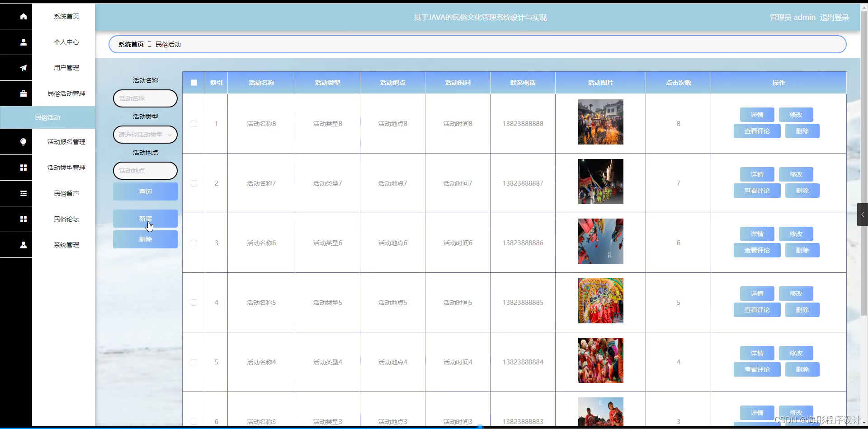Viewport: 868px width, 429px height.
Task: Check the row 2 checkbox for 活动名称7
Action: pyautogui.click(x=194, y=183)
